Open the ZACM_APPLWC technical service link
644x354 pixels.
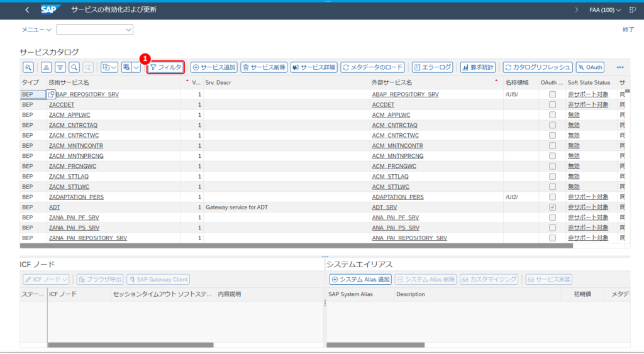[x=69, y=115]
